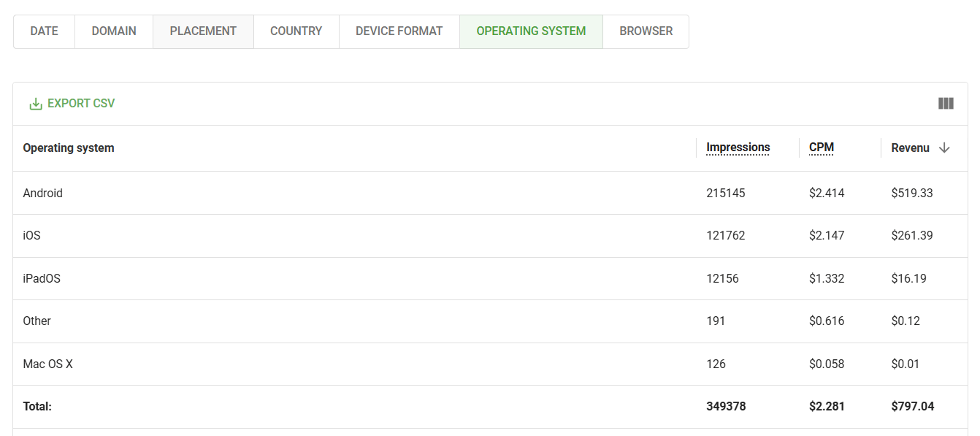Click iPadOS revenue value $16.19

tap(909, 279)
